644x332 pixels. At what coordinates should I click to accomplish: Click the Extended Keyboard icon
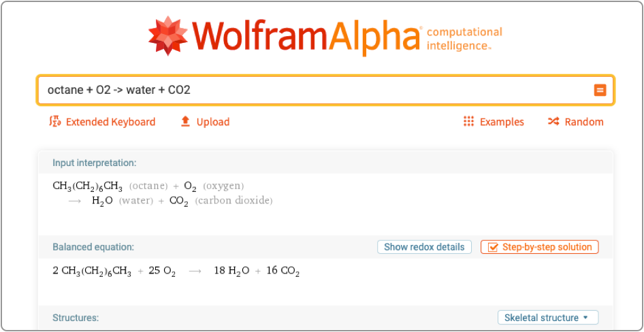[55, 122]
